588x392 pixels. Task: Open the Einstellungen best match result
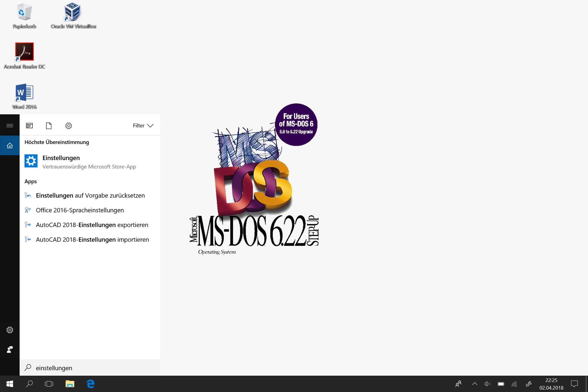(90, 162)
